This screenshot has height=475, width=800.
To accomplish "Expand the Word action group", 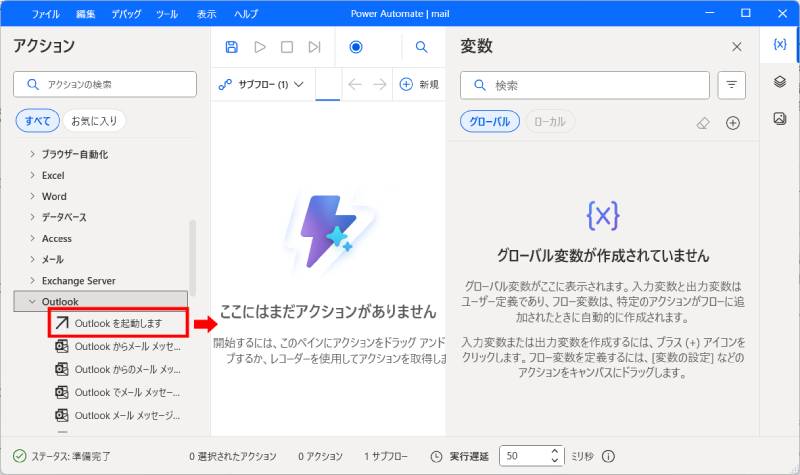I will pyautogui.click(x=48, y=196).
